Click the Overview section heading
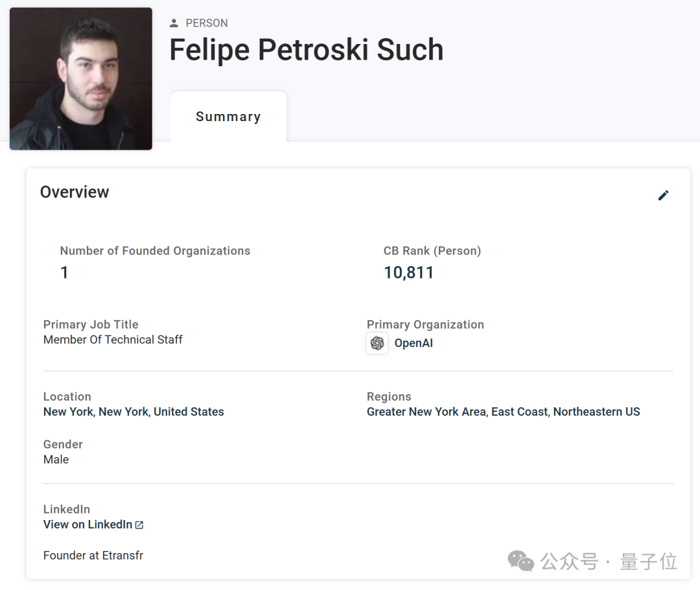 tap(75, 192)
